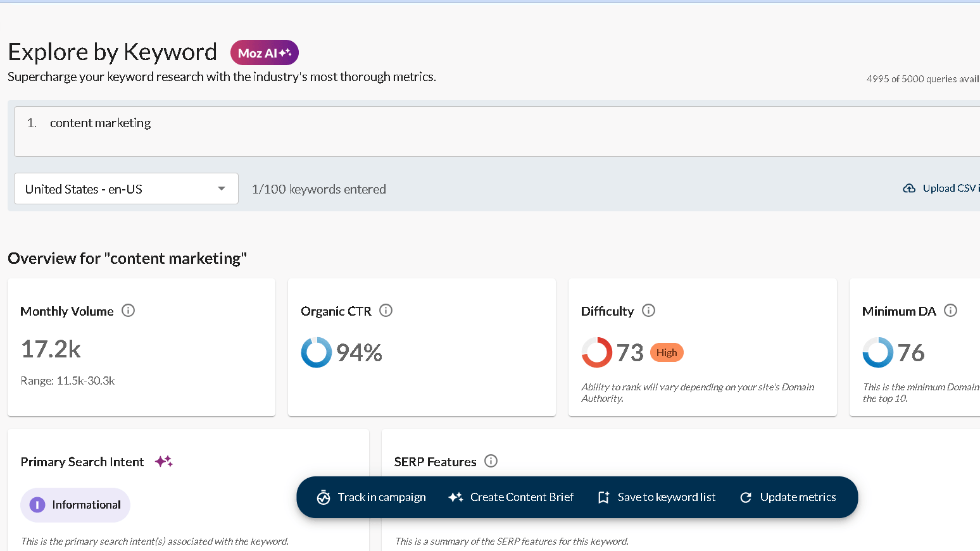The width and height of the screenshot is (980, 551).
Task: Click the sparkles icon beside Primary Search Intent
Action: point(163,461)
